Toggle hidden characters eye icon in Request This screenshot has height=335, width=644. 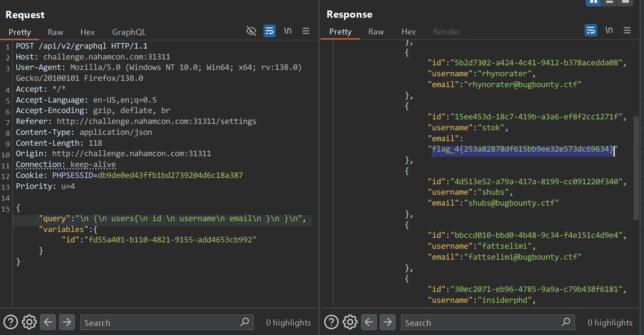point(251,31)
